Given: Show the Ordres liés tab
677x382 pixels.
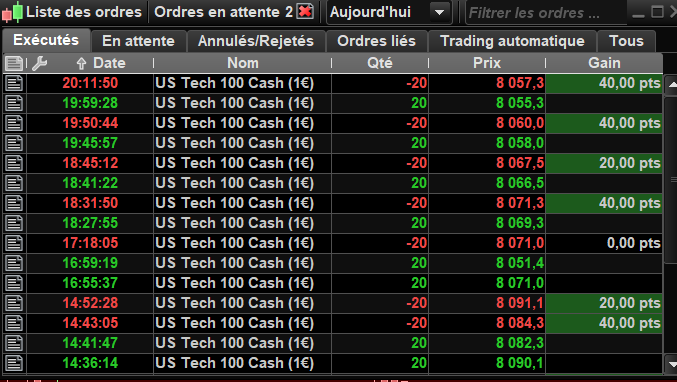Looking at the screenshot, I should [376, 41].
